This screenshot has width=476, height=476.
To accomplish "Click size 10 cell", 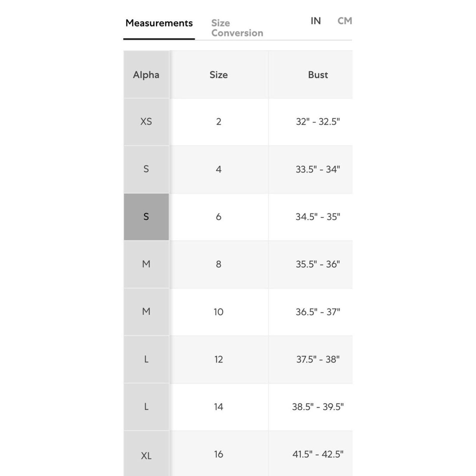I will [x=219, y=312].
